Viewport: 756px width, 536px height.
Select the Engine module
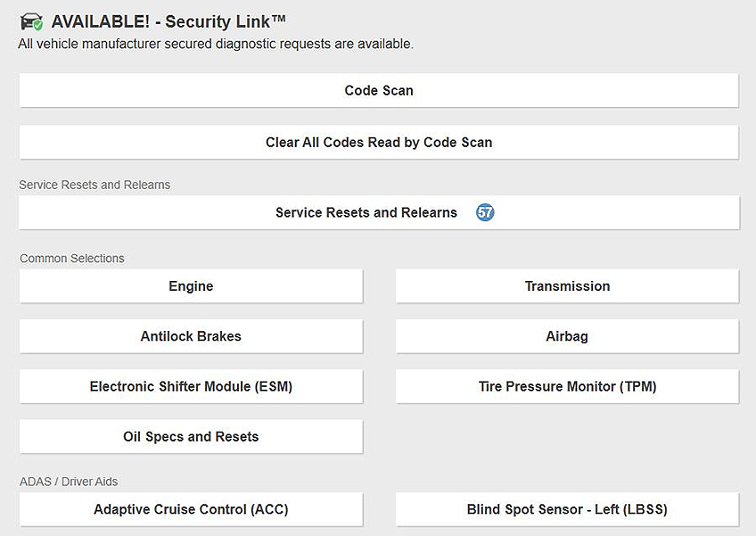tap(190, 286)
